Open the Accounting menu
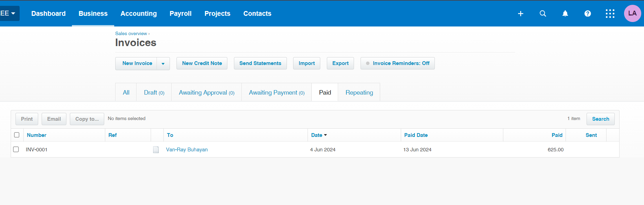 pos(139,13)
